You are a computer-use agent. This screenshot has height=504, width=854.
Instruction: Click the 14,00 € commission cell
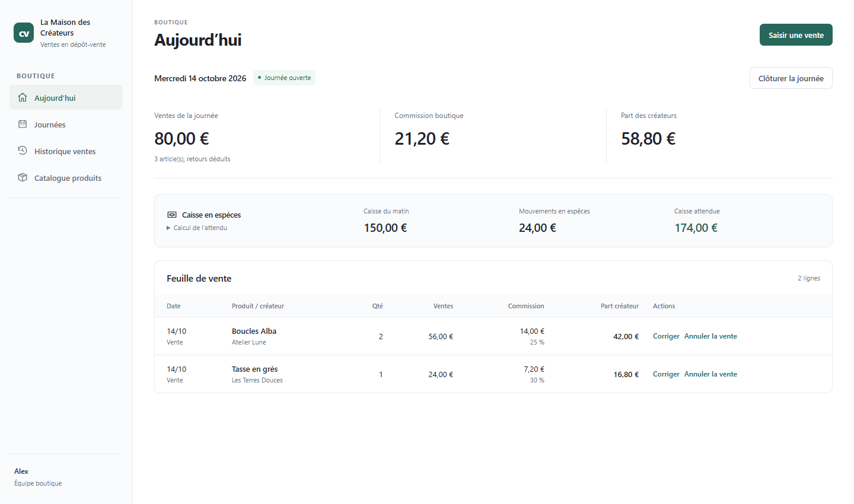[532, 331]
